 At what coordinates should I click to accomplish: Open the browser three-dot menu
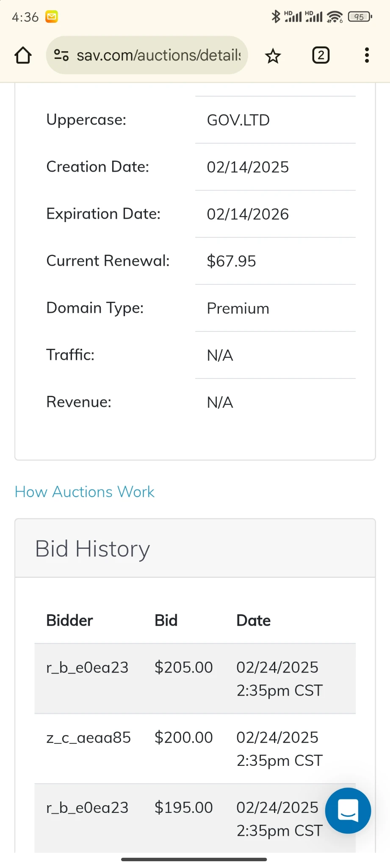367,55
